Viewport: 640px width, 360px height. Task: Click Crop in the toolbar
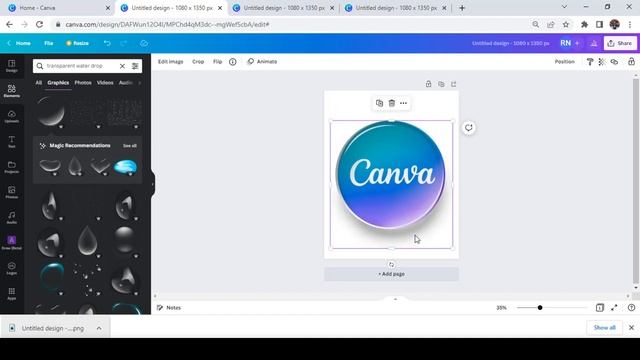pos(198,62)
